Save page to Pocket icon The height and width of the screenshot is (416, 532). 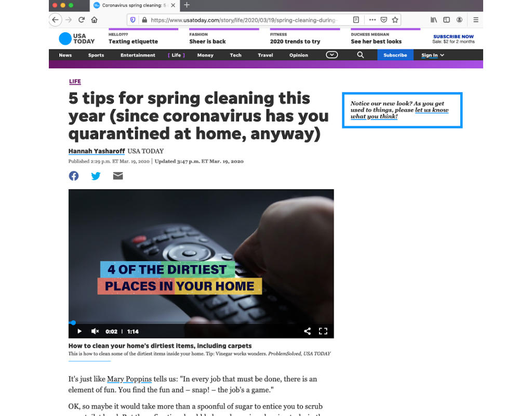(384, 20)
